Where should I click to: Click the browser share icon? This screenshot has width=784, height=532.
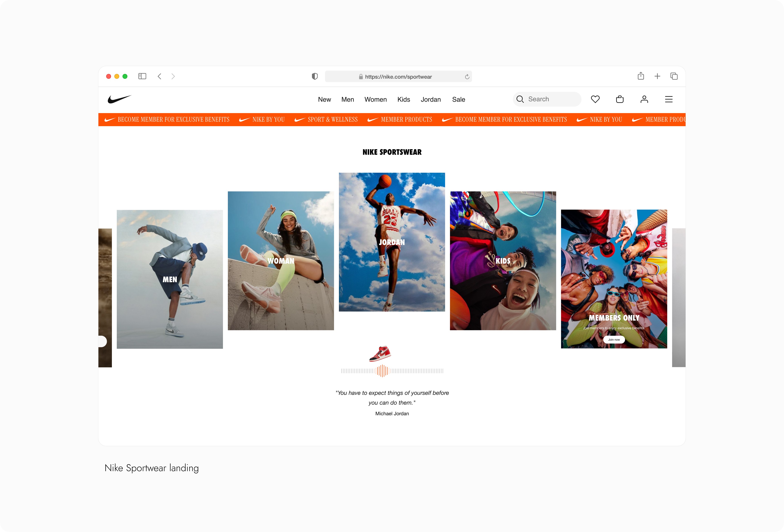click(641, 76)
